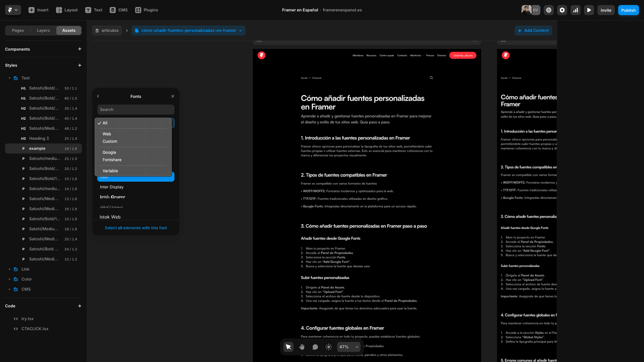644x362 pixels.
Task: Click the Precios nav link on canvas
Action: point(430,56)
